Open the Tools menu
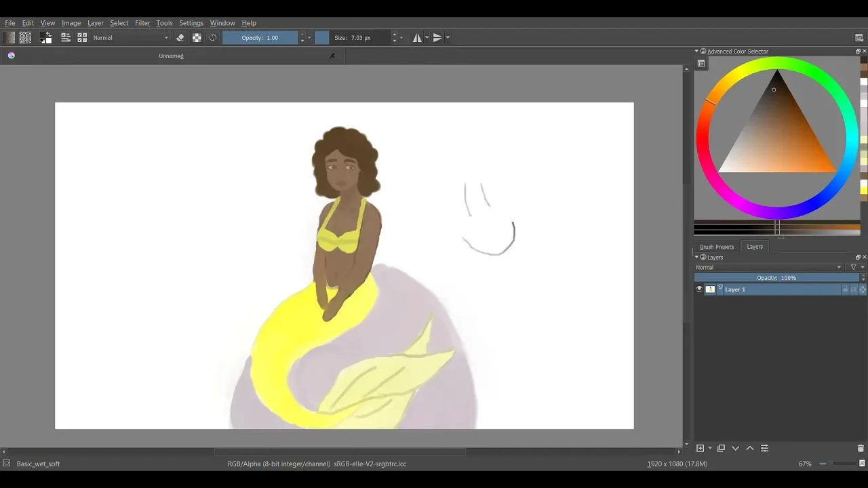The width and height of the screenshot is (868, 488). 165,23
